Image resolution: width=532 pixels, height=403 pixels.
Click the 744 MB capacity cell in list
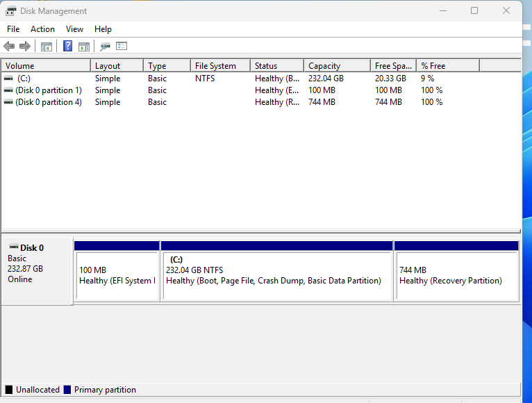click(322, 102)
